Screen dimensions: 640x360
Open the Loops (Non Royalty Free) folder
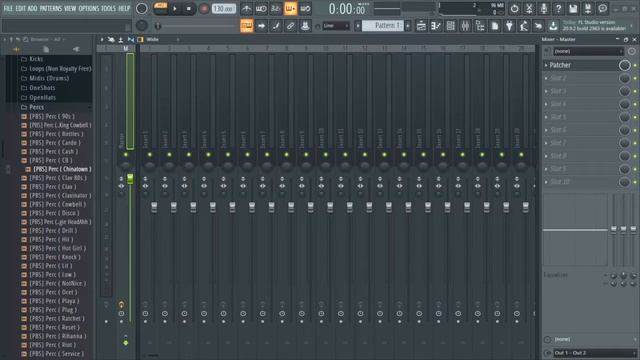point(60,69)
